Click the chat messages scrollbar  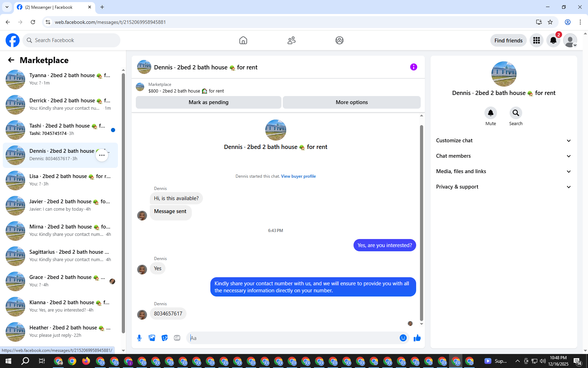click(421, 223)
